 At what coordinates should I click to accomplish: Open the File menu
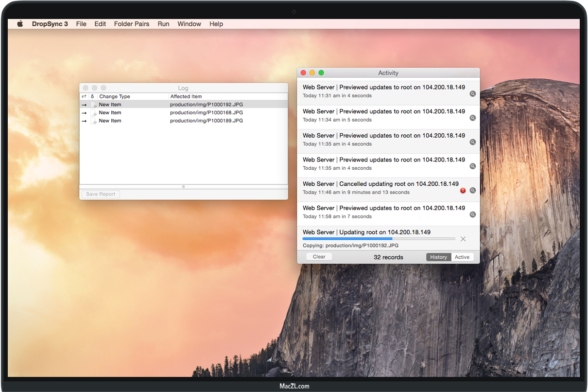pyautogui.click(x=81, y=24)
